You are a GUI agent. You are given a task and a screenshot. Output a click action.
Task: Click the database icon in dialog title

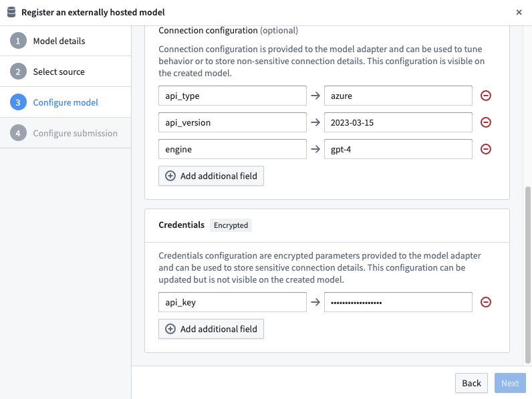11,12
